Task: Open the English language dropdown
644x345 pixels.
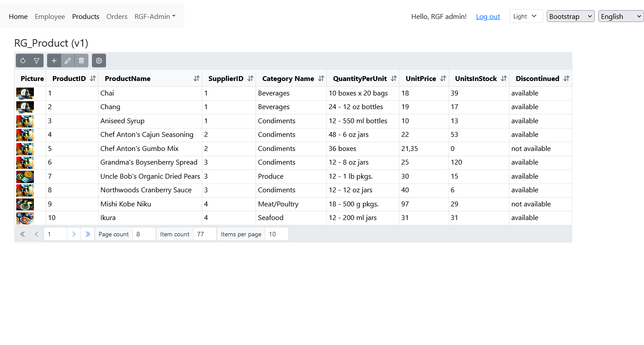Action: coord(621,16)
